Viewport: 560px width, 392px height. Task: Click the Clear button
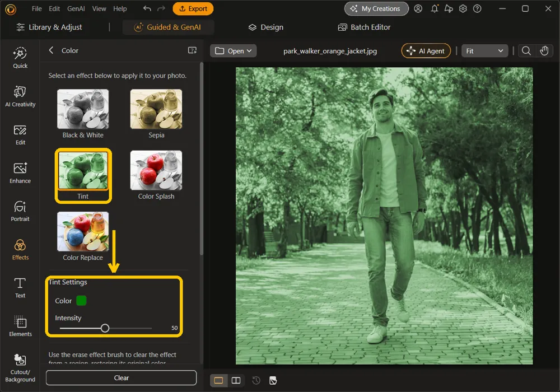(x=121, y=377)
